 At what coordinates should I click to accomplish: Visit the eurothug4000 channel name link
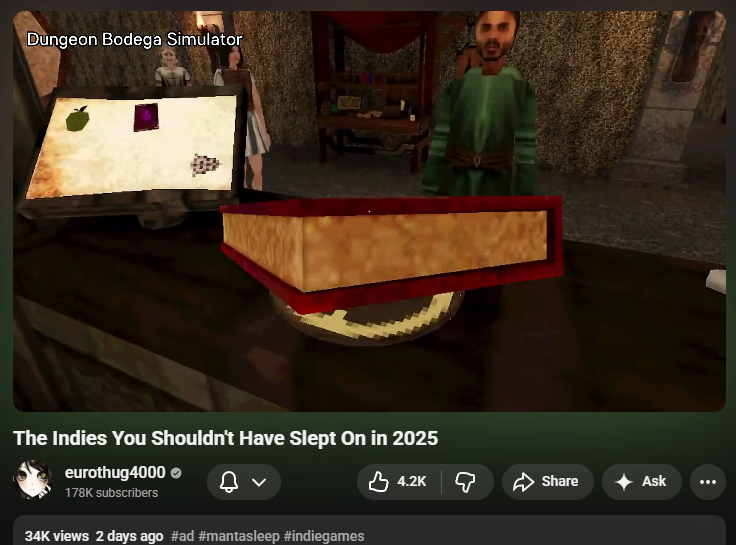[x=114, y=473]
